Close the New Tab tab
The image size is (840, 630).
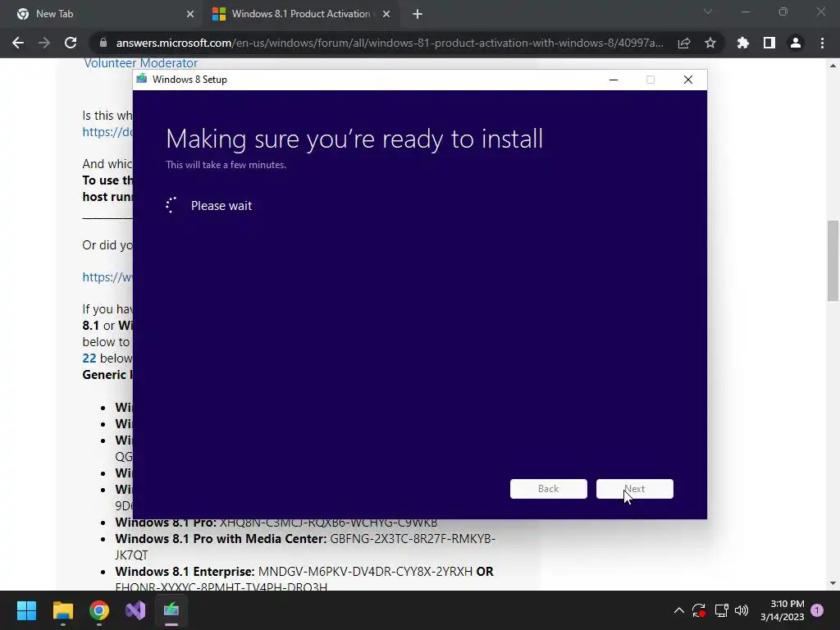coord(190,15)
